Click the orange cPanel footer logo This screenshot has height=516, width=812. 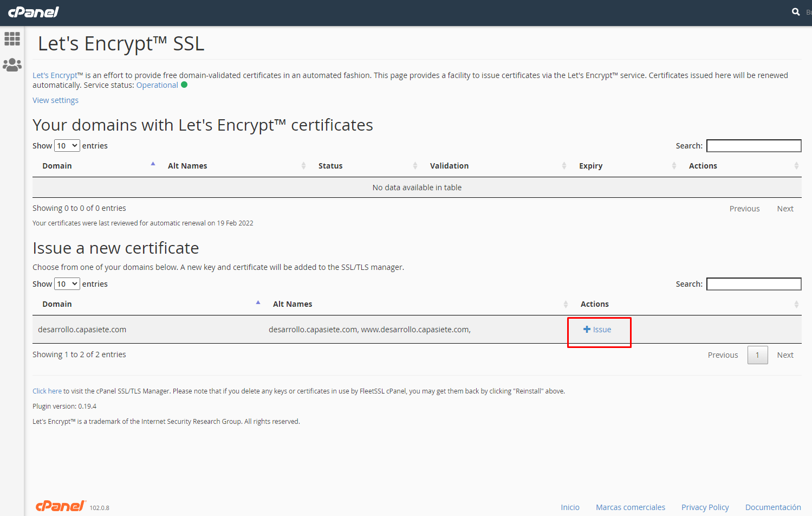coord(61,506)
